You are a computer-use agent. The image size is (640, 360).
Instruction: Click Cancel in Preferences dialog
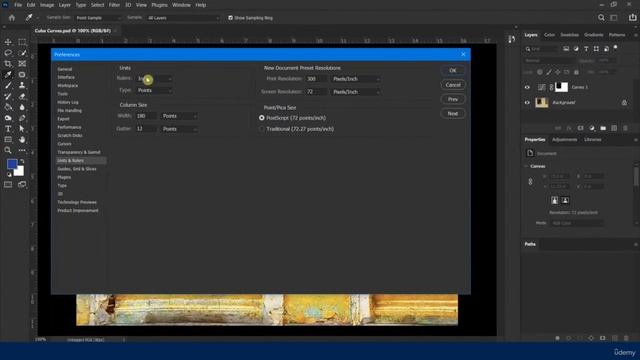(453, 85)
